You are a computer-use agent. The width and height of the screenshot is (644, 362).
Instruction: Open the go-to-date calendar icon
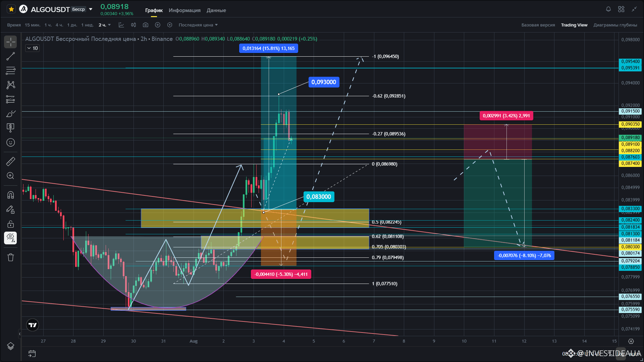pos(32,354)
